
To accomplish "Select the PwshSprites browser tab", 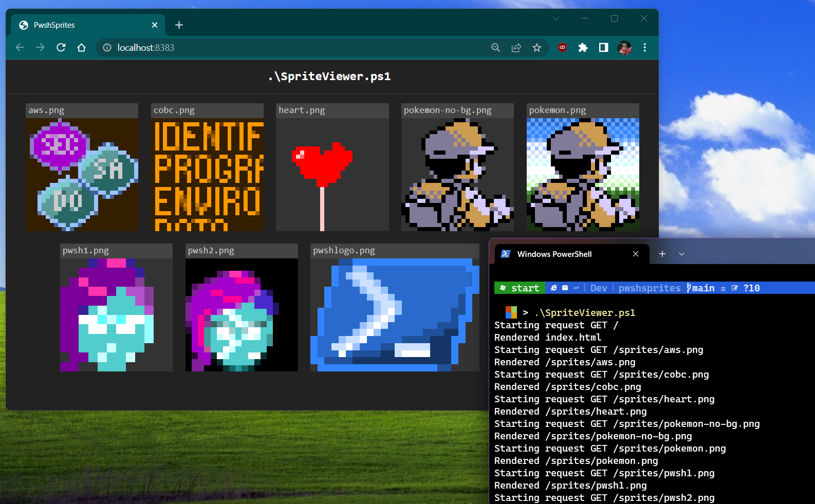I will 87,25.
